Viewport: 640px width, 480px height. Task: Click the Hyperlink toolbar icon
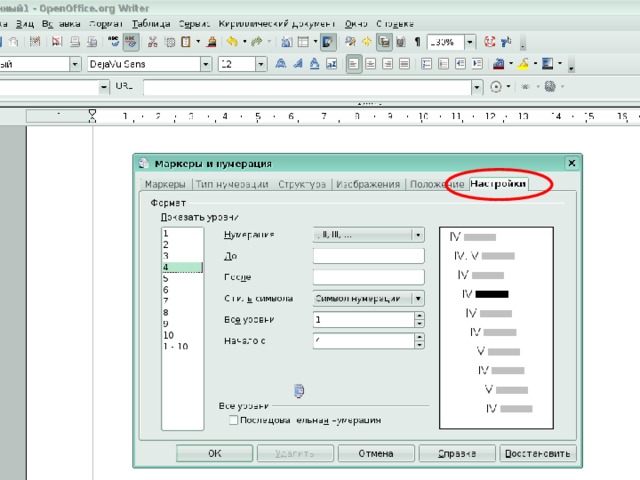pyautogui.click(x=287, y=42)
